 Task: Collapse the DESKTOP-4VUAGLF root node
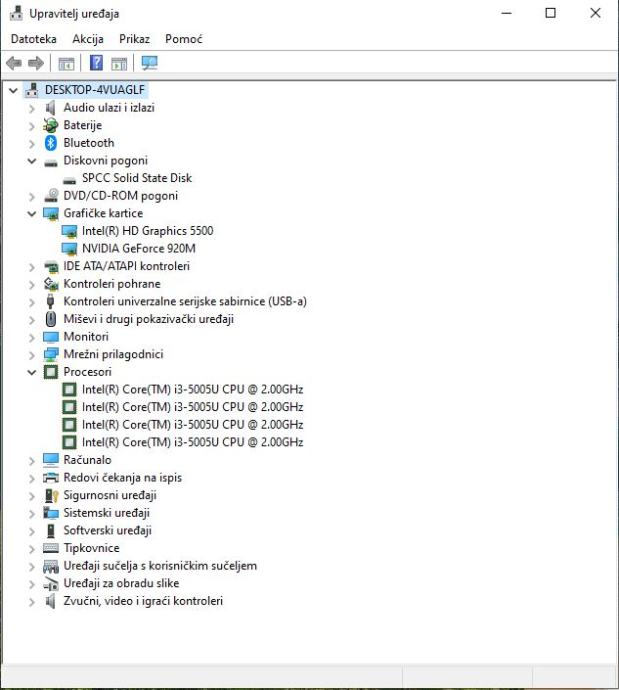coord(13,91)
